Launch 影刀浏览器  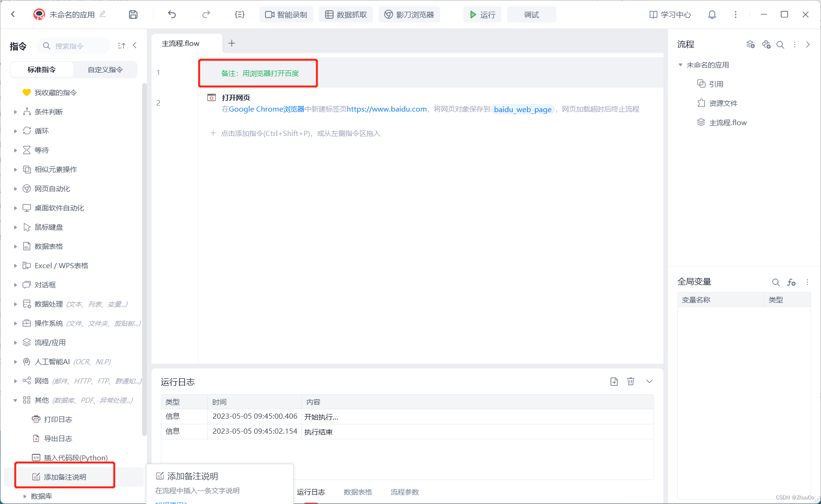(x=409, y=15)
